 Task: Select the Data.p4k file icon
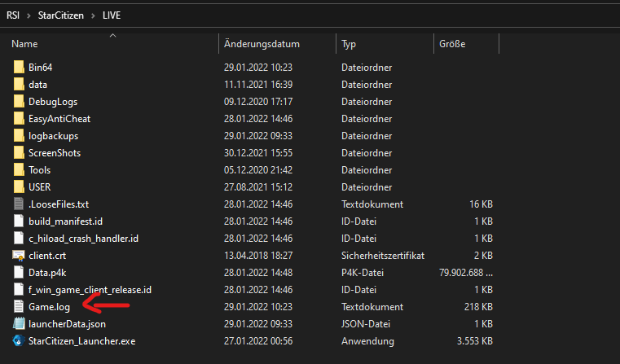(19, 272)
